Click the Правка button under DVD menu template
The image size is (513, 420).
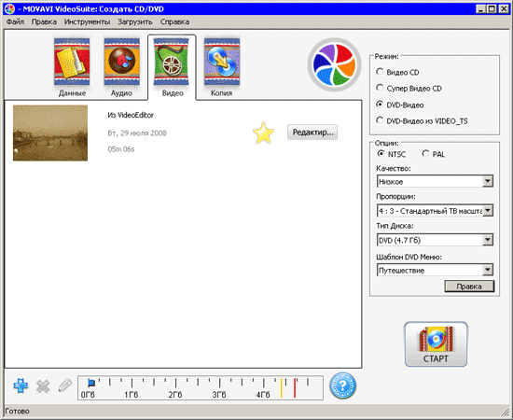[469, 287]
